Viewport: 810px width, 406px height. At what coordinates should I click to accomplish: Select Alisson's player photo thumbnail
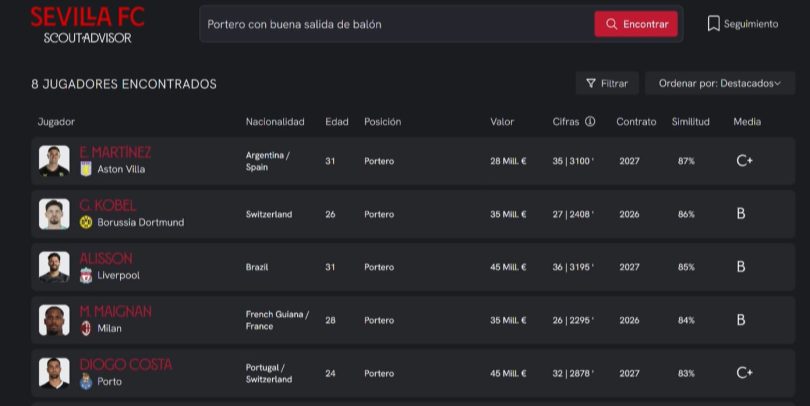pyautogui.click(x=54, y=267)
